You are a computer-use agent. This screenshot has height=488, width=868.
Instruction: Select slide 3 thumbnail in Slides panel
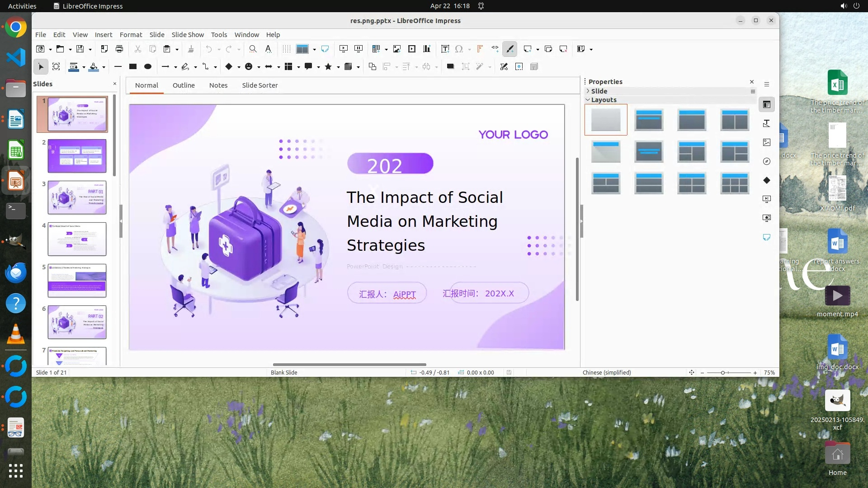[x=77, y=197]
